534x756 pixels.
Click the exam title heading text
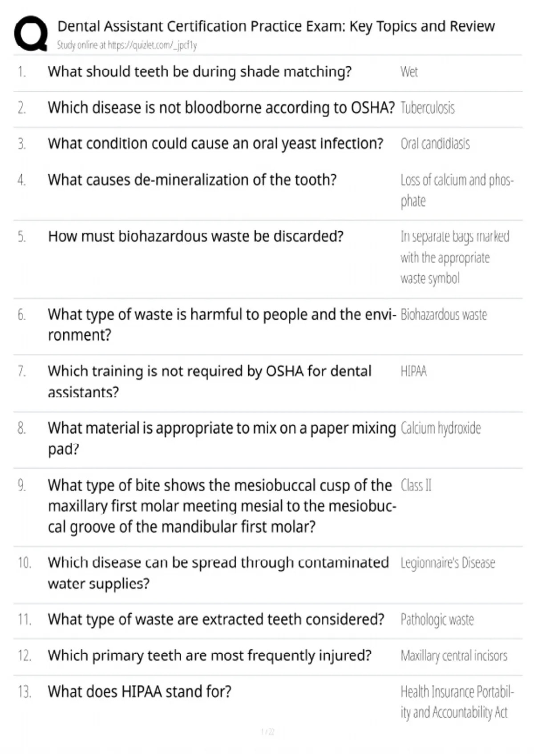pos(276,27)
